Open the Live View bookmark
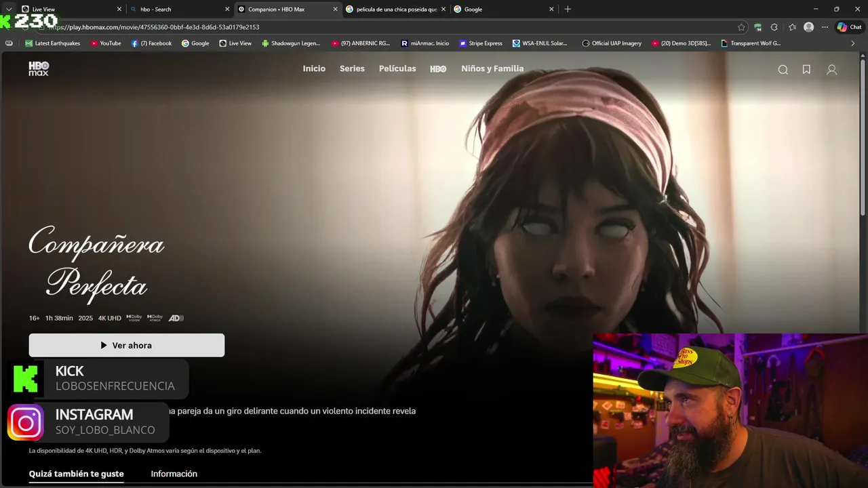 [x=235, y=43]
